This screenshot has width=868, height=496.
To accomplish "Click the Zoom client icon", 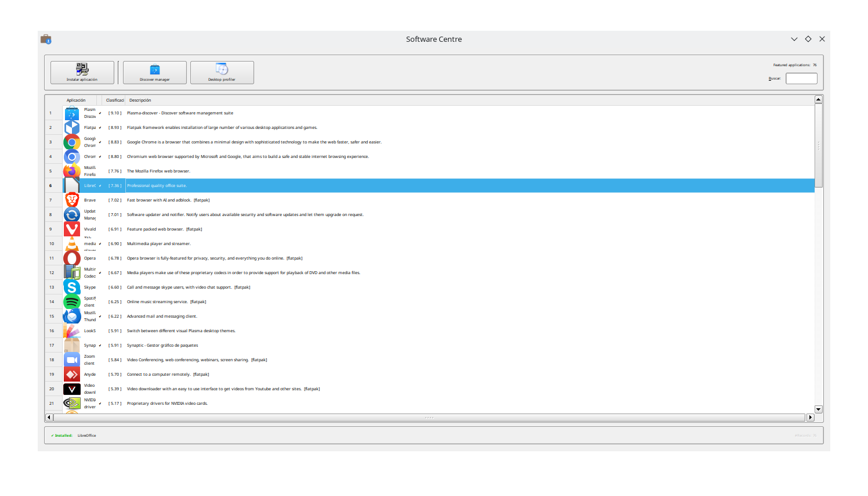I will (72, 360).
